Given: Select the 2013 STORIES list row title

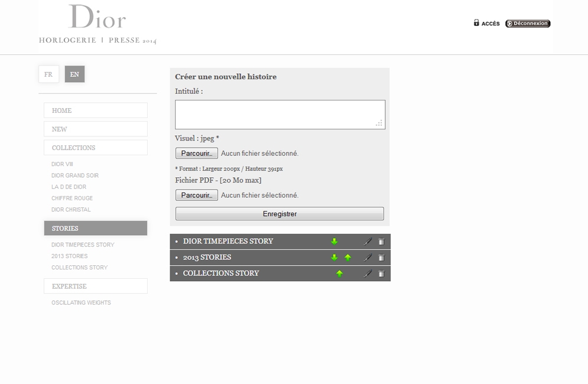Looking at the screenshot, I should [x=207, y=257].
